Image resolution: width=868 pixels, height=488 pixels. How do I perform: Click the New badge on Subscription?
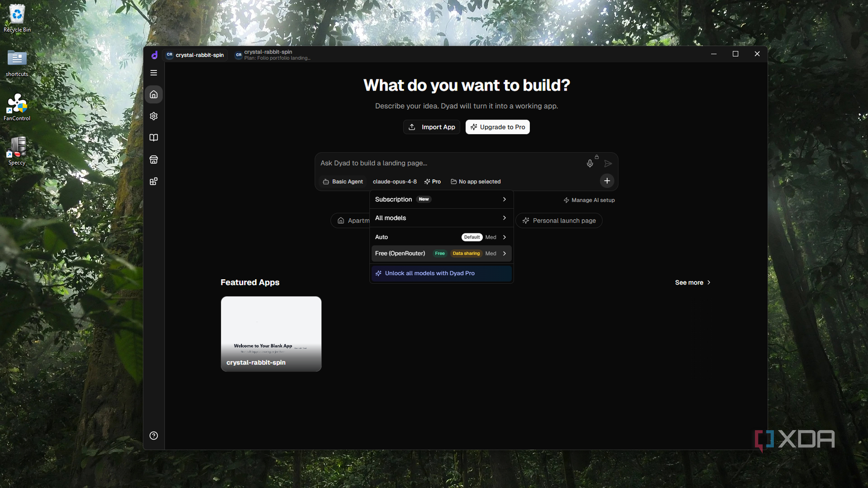(x=423, y=199)
